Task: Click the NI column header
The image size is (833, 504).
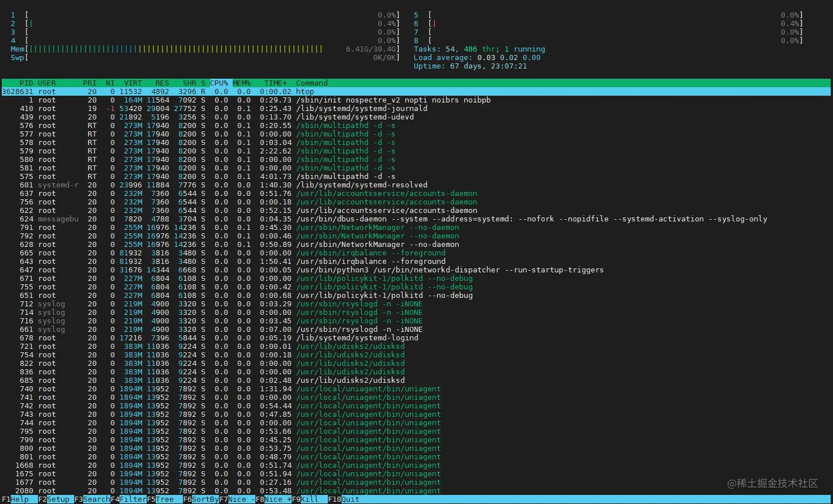Action: [110, 83]
